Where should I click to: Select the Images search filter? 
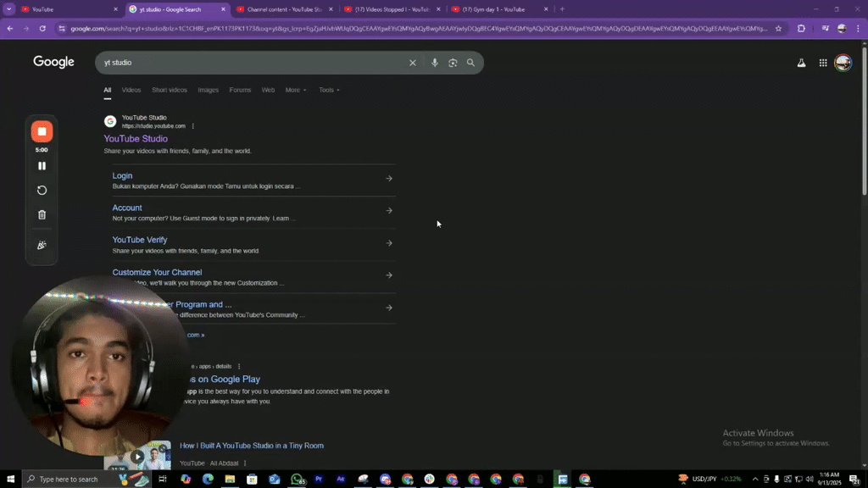pos(209,90)
